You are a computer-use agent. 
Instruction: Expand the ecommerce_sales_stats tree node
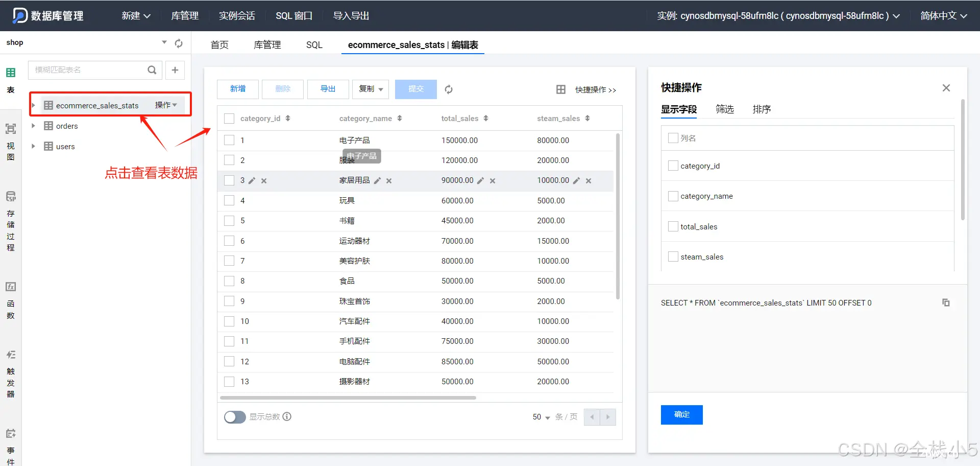click(33, 105)
